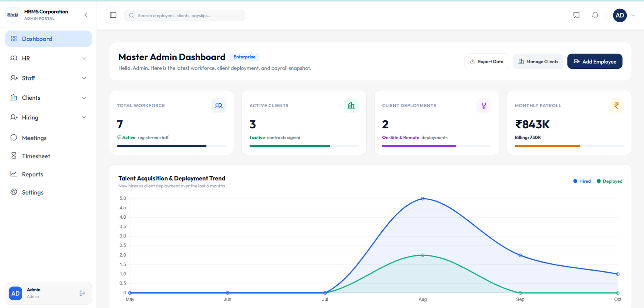
Task: Click the Client Deployments fork icon
Action: (x=484, y=106)
